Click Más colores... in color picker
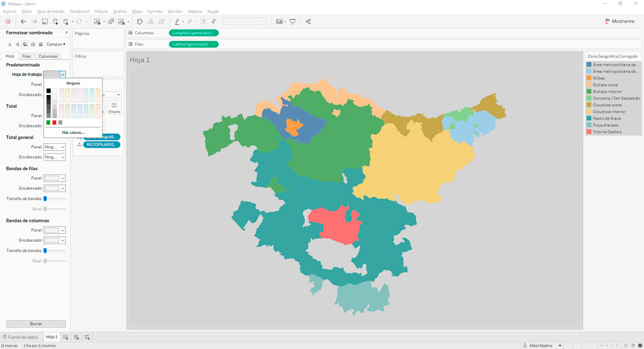The height and width of the screenshot is (349, 644). tap(73, 133)
